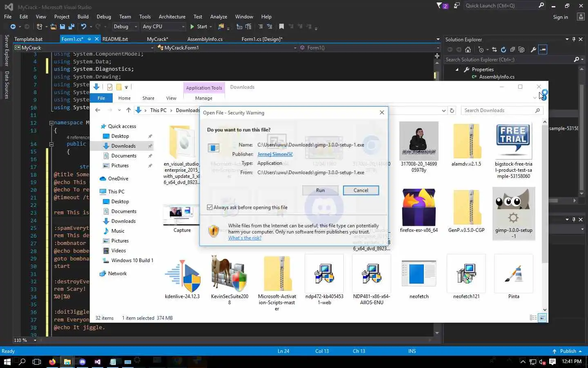The width and height of the screenshot is (588, 368).
Task: Close the Security Warning dialog with X
Action: pos(382,112)
